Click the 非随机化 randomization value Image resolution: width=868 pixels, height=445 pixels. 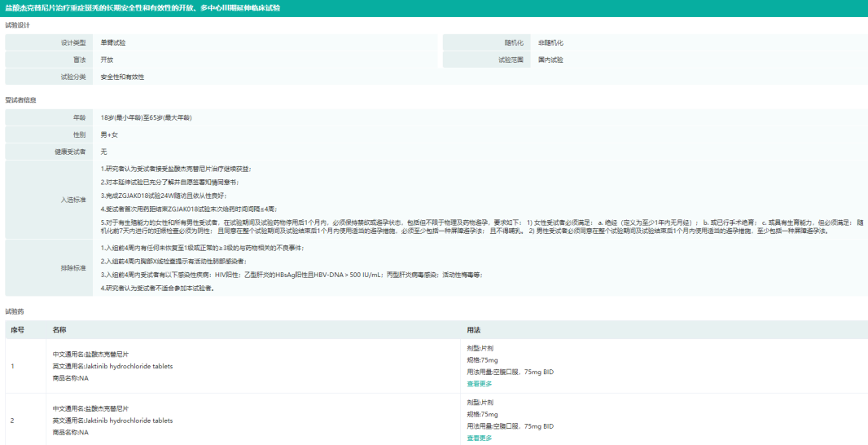(x=550, y=42)
